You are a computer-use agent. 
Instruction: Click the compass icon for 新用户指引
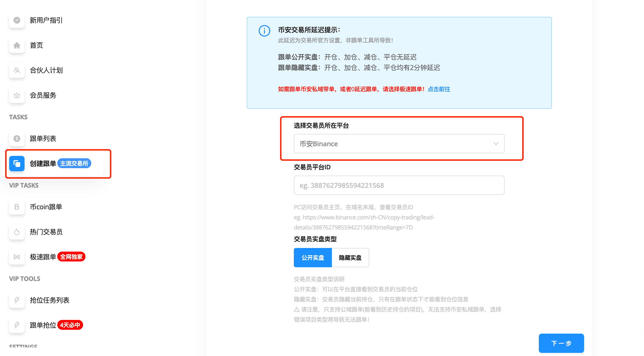point(17,20)
